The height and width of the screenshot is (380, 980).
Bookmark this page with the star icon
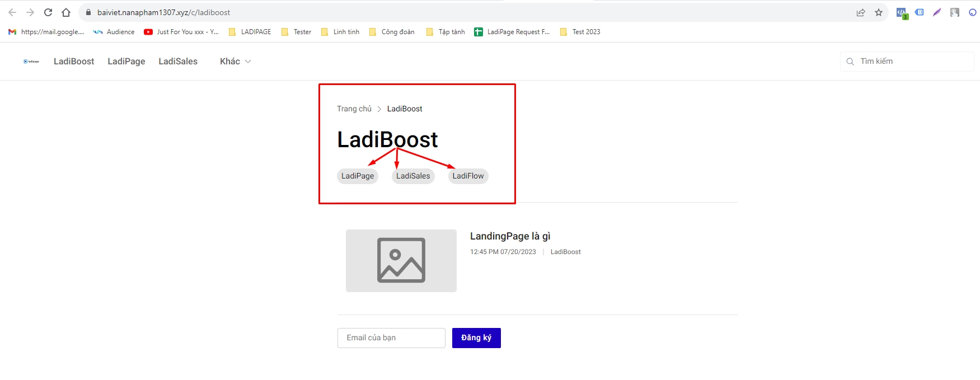pos(879,12)
